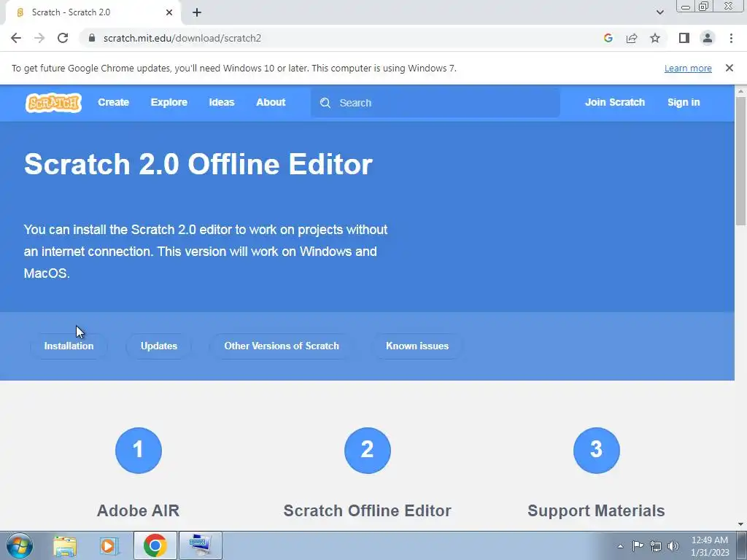Click the Show desktop strip on taskbar
Image resolution: width=747 pixels, height=560 pixels.
point(741,546)
